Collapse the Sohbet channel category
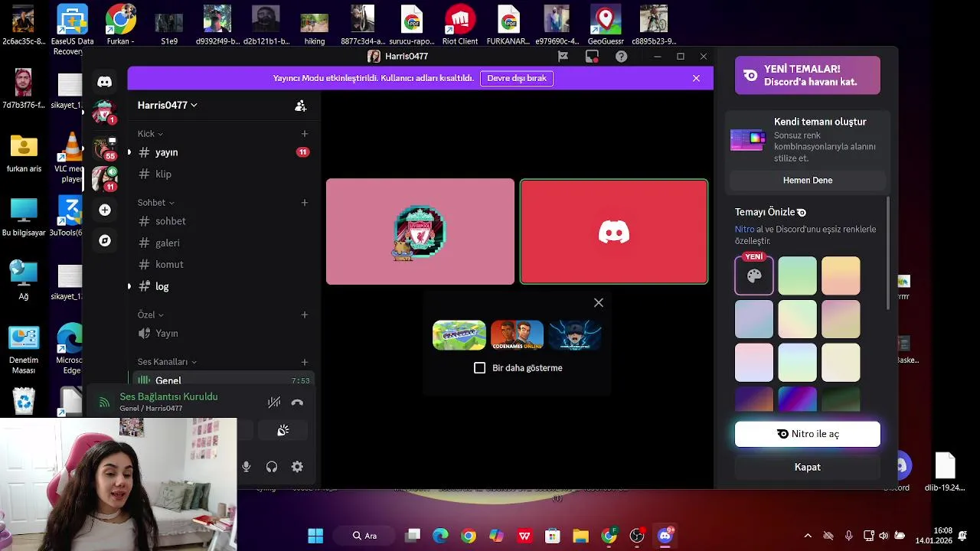The image size is (980, 551). (155, 203)
